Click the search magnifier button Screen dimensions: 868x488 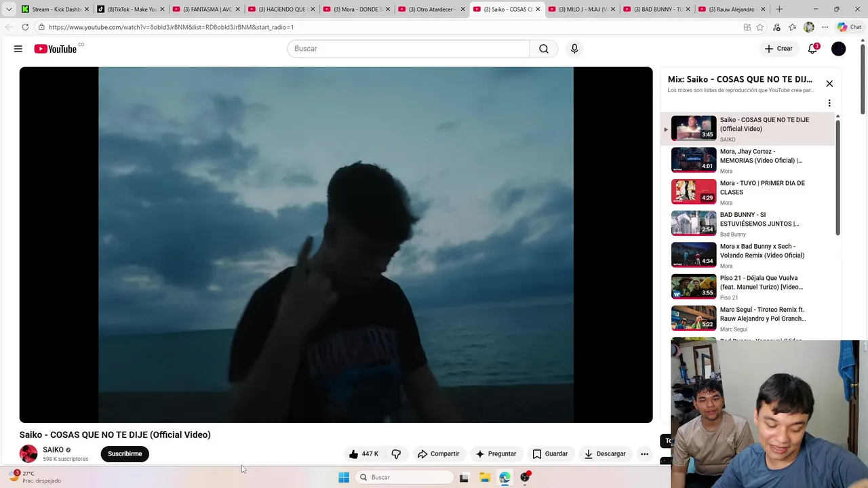tap(544, 49)
